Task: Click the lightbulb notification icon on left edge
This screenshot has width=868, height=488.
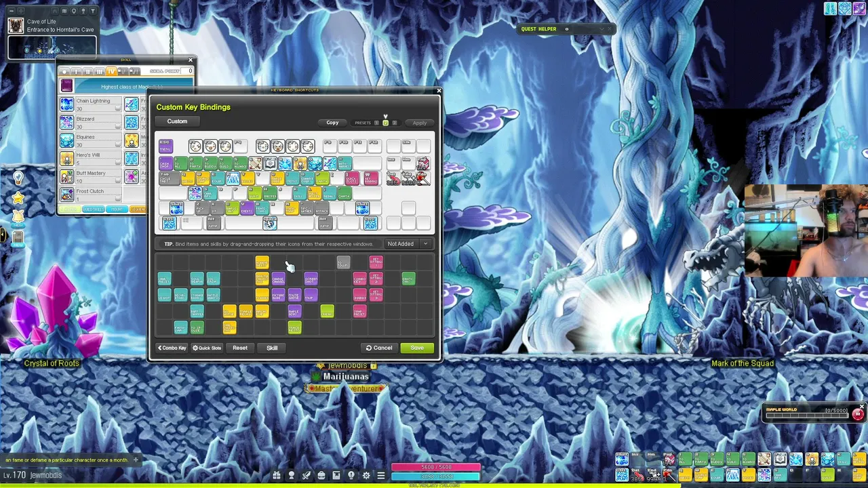Action: pos(18,178)
